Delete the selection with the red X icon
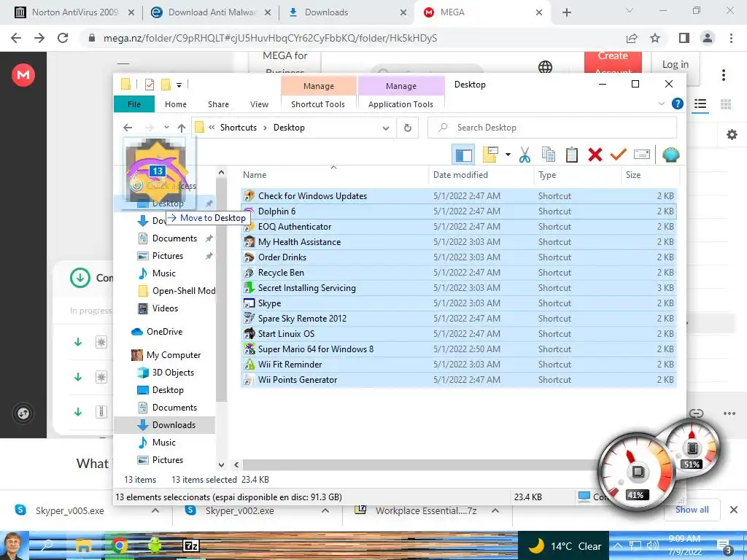This screenshot has height=560, width=747. pos(595,155)
